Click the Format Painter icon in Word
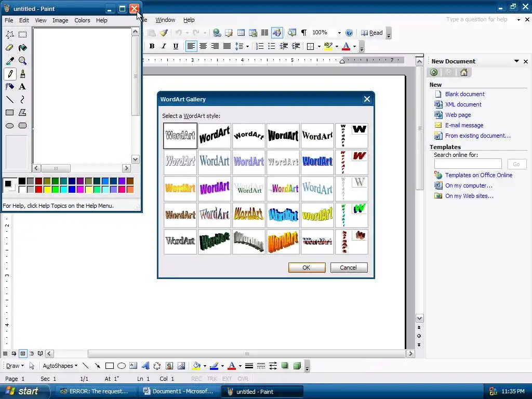The height and width of the screenshot is (399, 532). pyautogui.click(x=164, y=33)
